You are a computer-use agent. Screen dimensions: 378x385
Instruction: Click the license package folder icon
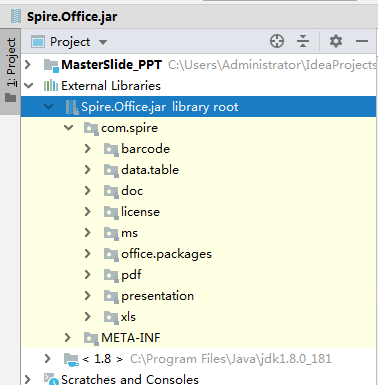(111, 212)
